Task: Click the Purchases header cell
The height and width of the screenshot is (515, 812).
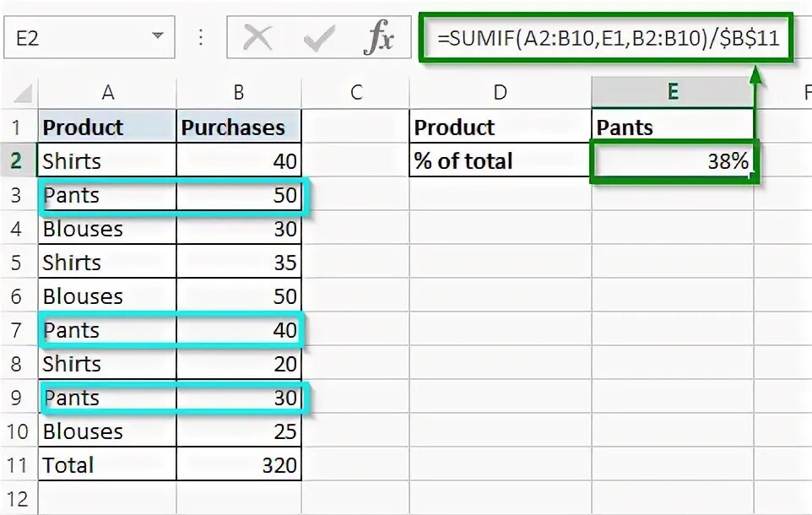Action: pos(239,127)
